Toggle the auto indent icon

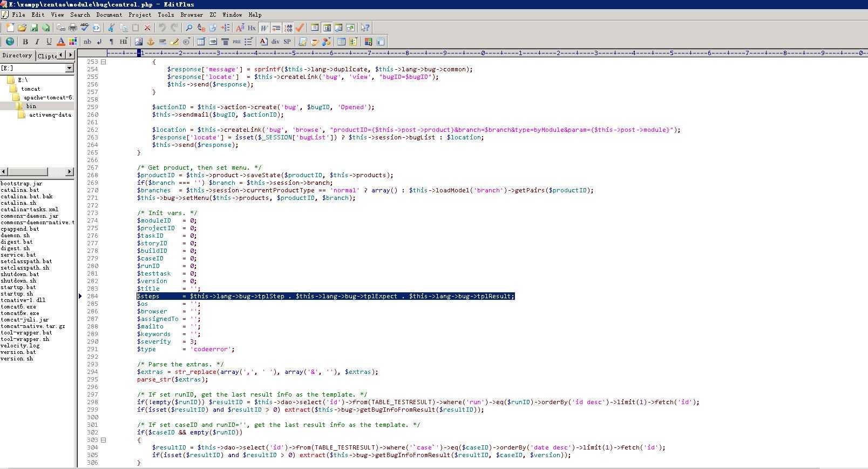coord(276,28)
